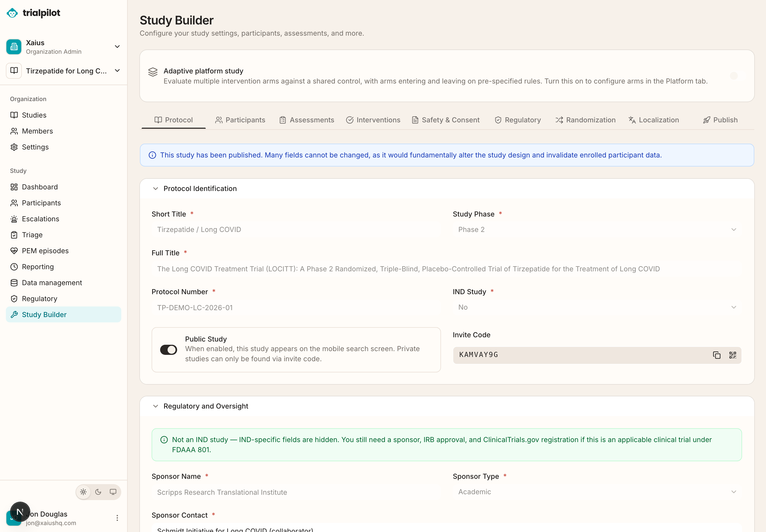The height and width of the screenshot is (532, 766).
Task: Click the Full Title input field
Action: [x=447, y=269]
